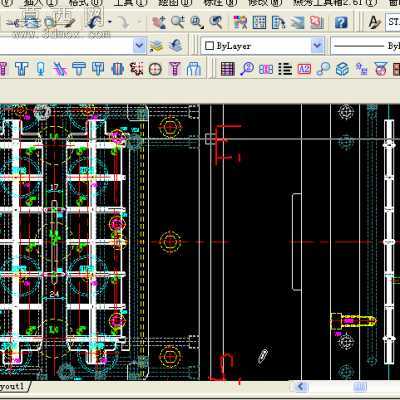Open the ByLayer color dropdown
Image resolution: width=400 pixels, height=400 pixels.
pyautogui.click(x=262, y=45)
